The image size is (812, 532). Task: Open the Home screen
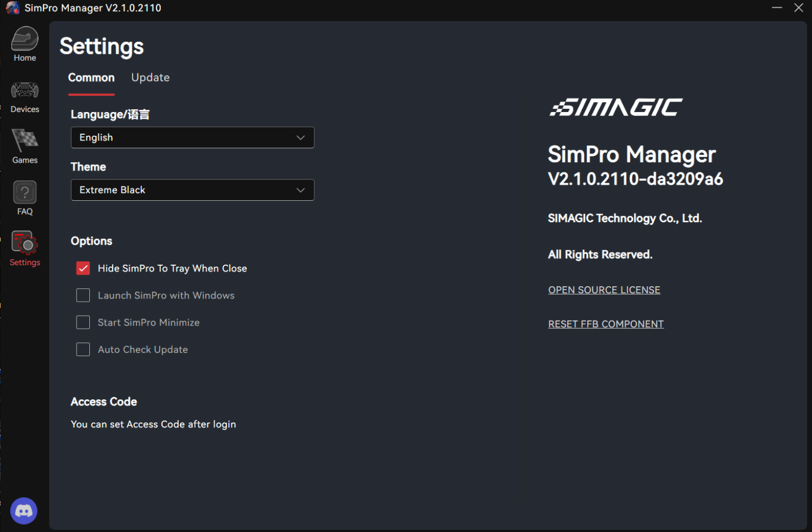click(x=24, y=44)
